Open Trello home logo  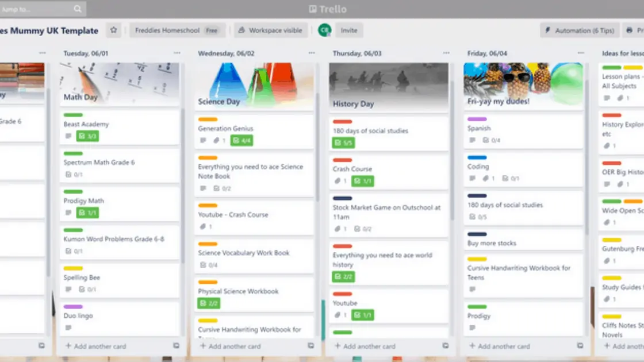click(x=328, y=9)
